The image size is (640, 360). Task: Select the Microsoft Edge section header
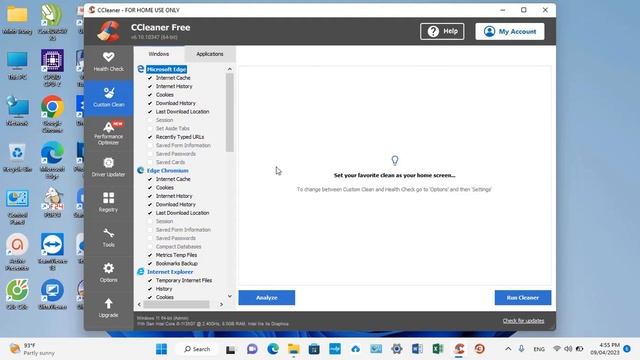[167, 69]
